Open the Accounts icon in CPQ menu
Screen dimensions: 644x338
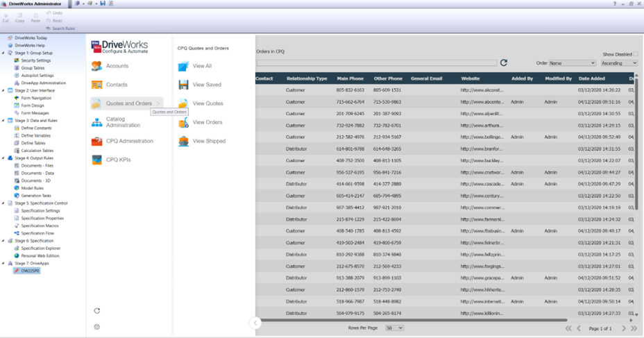(x=97, y=66)
